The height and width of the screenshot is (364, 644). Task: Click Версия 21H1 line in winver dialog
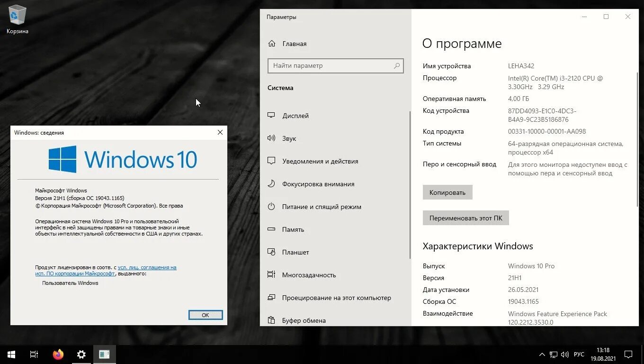(80, 198)
